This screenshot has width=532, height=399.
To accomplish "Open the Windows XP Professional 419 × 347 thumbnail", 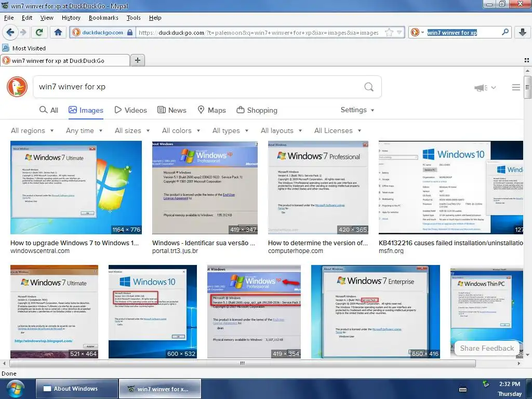I will point(205,187).
